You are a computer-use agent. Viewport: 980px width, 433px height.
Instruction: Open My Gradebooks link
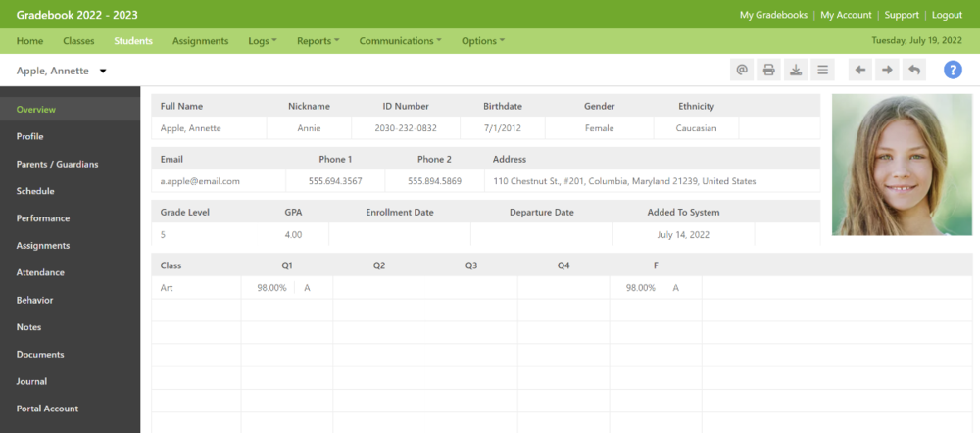tap(774, 15)
